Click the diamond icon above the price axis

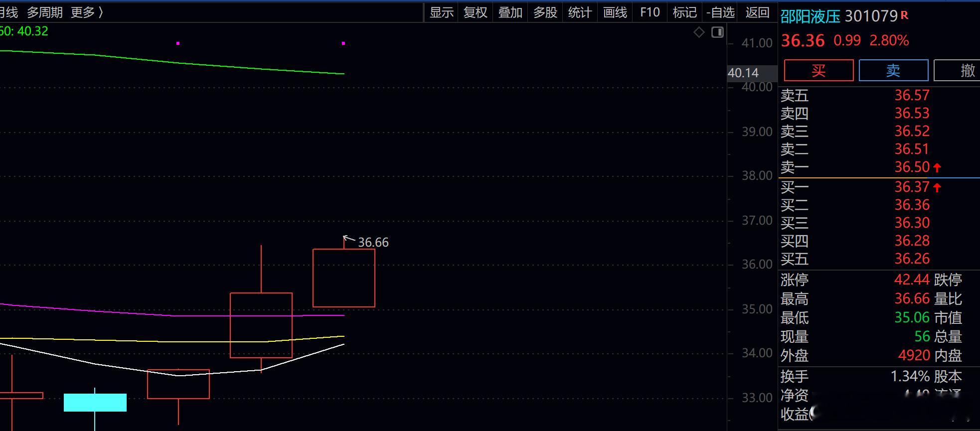coord(699,32)
